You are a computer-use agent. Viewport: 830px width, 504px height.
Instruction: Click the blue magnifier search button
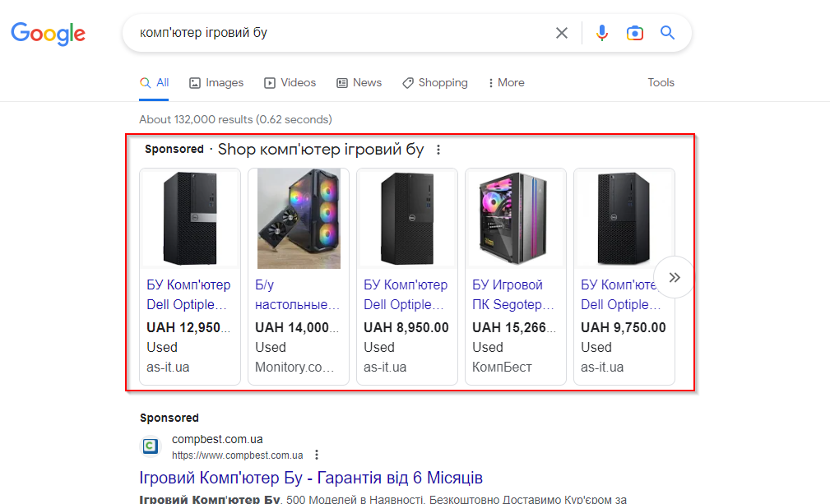tap(667, 33)
